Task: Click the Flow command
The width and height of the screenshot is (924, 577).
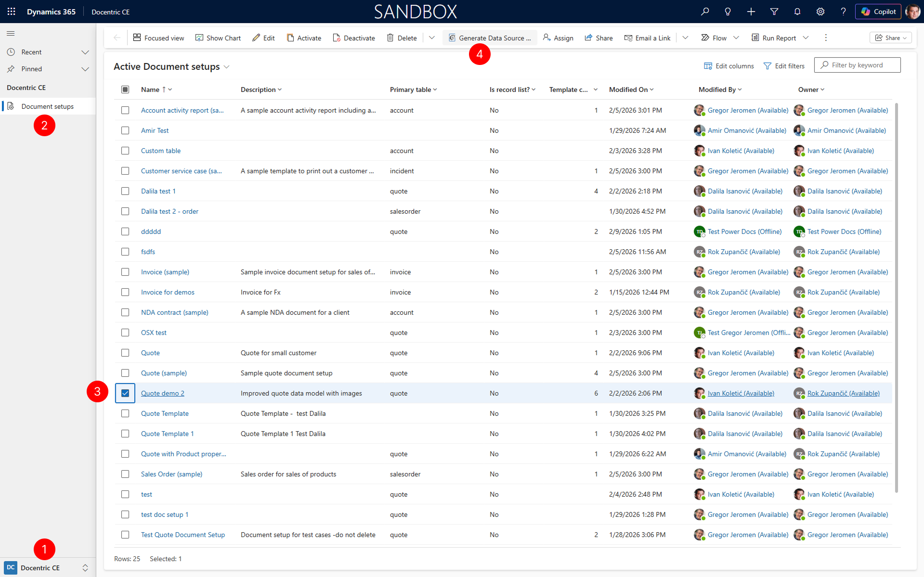Action: pos(714,38)
